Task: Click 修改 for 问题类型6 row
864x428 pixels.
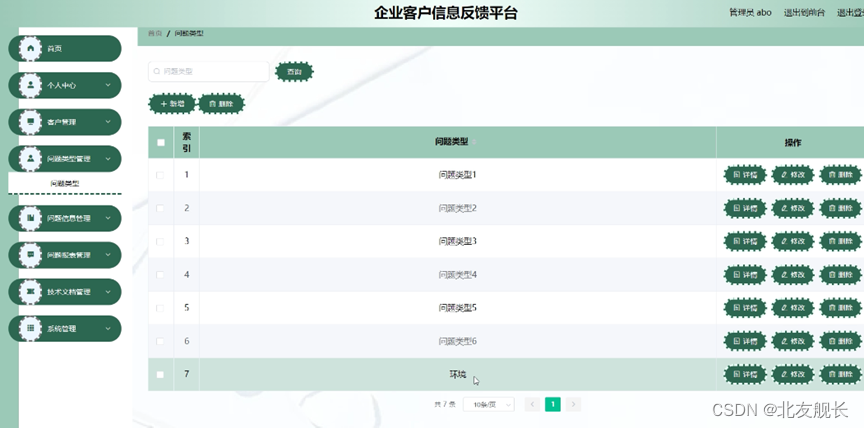Action: click(793, 341)
